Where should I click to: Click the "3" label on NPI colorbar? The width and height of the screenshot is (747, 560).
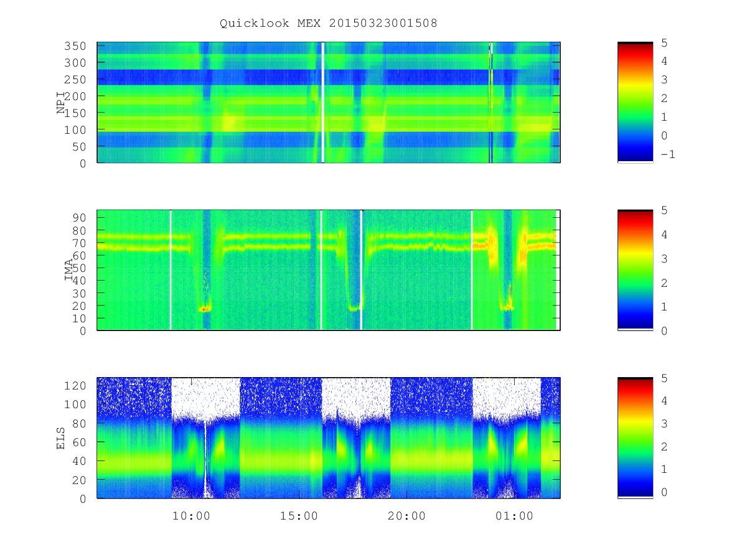(664, 80)
